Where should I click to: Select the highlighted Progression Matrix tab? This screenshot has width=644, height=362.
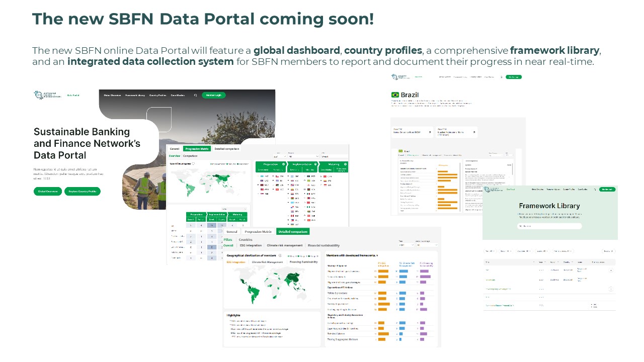(x=197, y=149)
